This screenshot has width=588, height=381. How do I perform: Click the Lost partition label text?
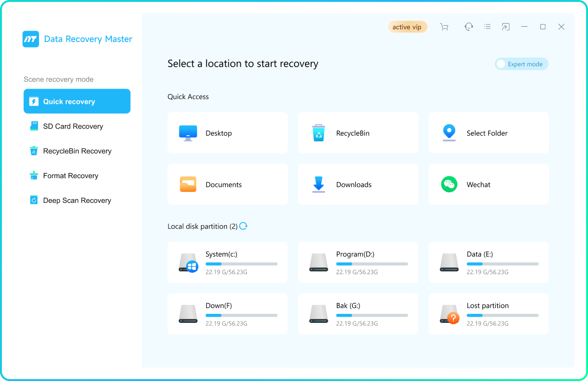[x=488, y=306]
